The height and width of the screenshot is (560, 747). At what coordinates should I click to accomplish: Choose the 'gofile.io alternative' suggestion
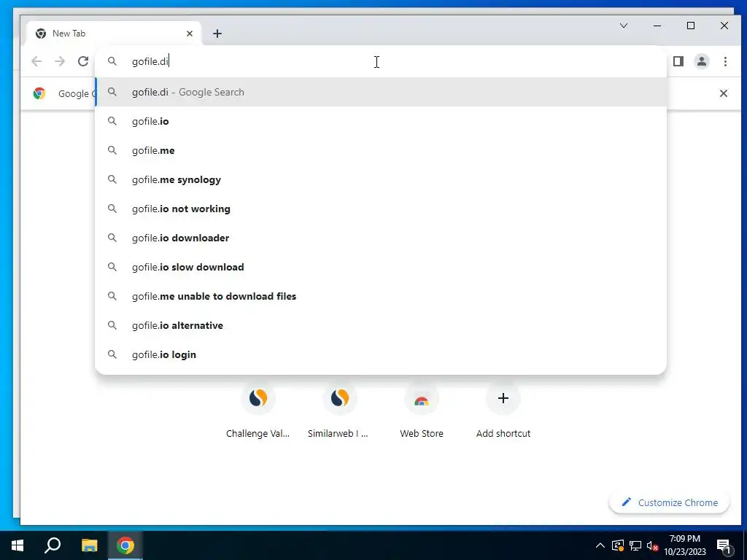tap(381, 325)
